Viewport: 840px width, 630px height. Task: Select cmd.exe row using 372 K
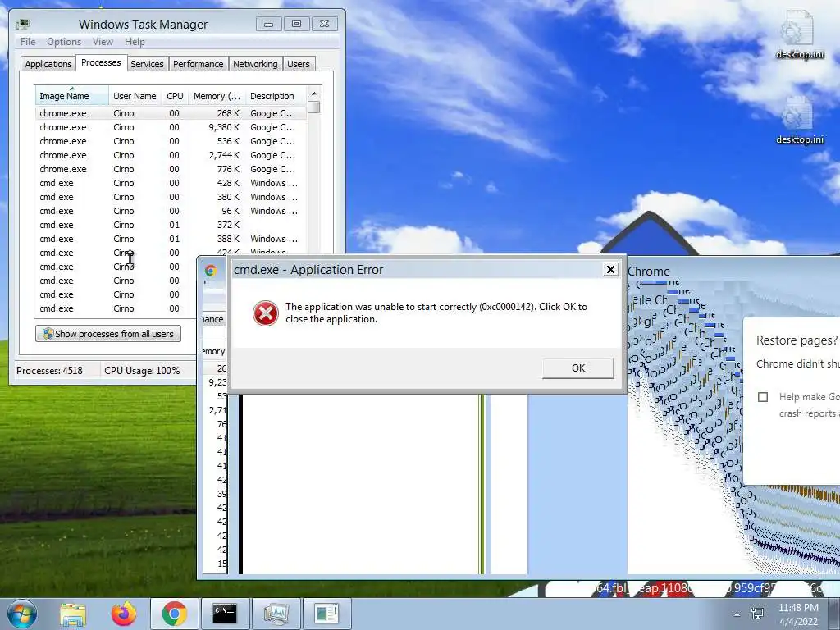171,225
